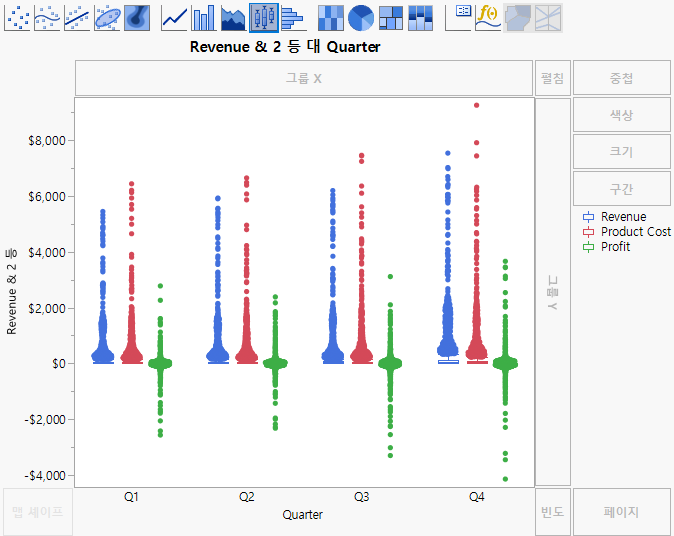674x536 pixels.
Task: Click the $6,000 y-axis tick label
Action: [47, 196]
